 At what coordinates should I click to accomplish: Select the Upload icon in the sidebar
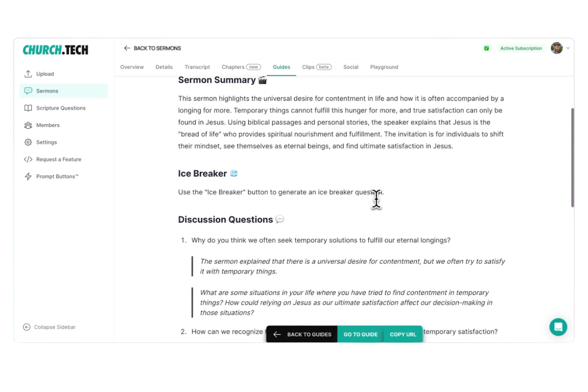click(28, 74)
